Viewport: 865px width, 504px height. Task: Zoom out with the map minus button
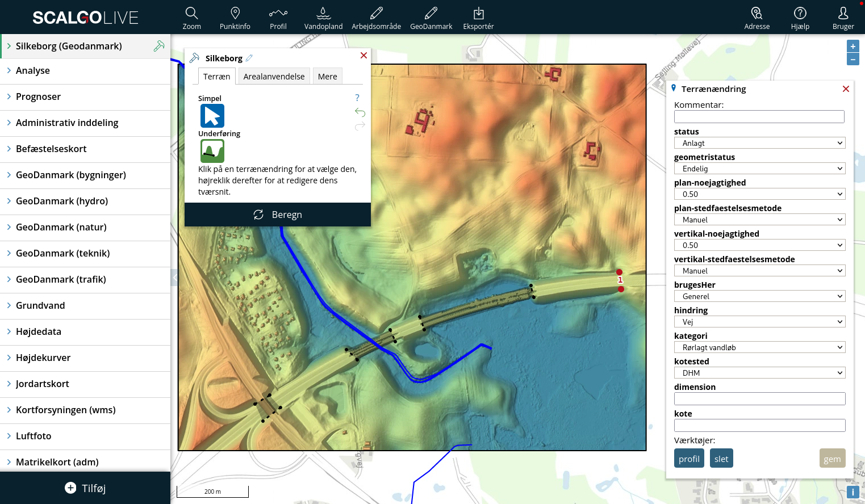tap(853, 59)
